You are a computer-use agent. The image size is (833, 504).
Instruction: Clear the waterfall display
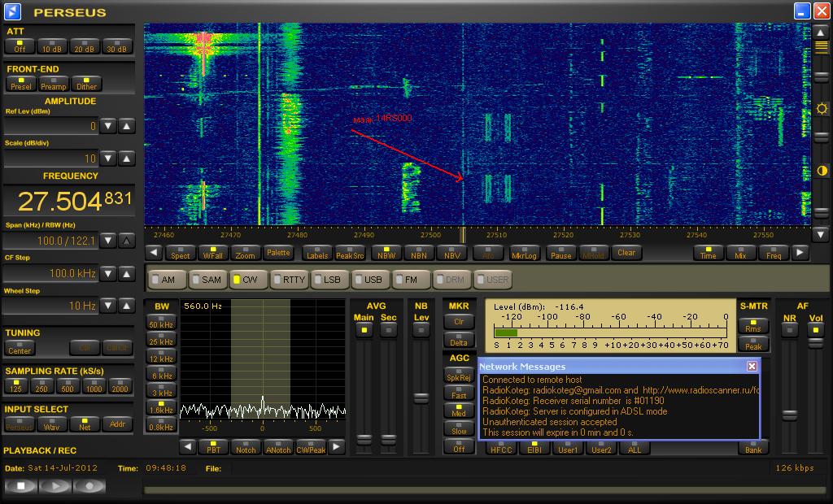tap(626, 253)
